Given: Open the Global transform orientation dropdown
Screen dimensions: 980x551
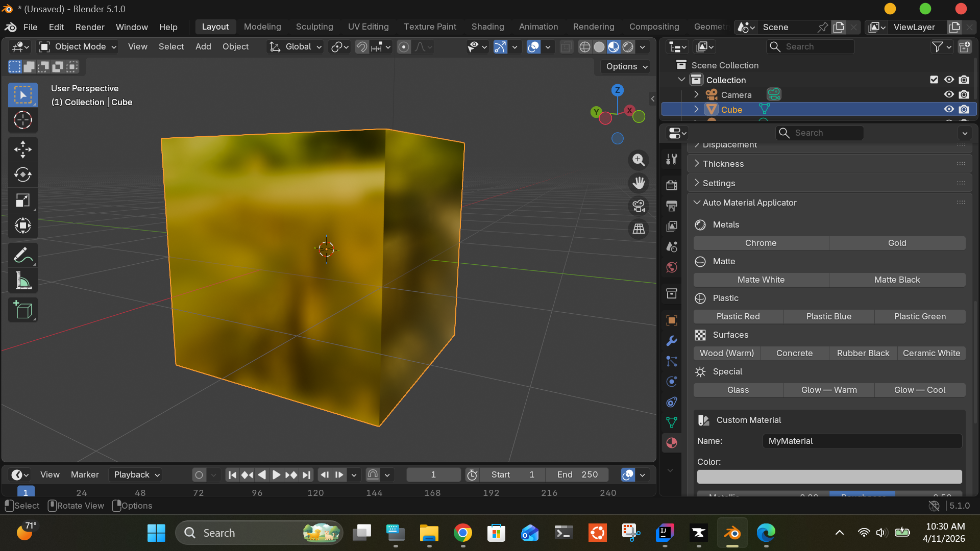Looking at the screenshot, I should [297, 47].
